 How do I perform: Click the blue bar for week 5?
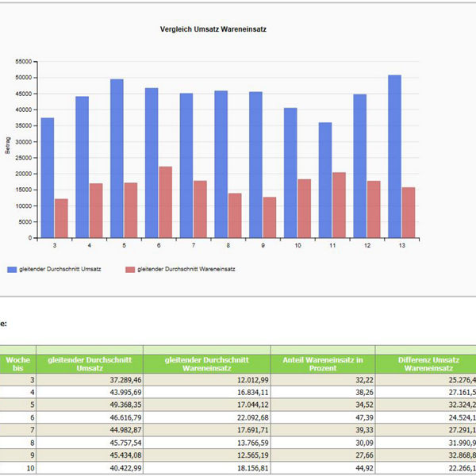[x=117, y=159]
